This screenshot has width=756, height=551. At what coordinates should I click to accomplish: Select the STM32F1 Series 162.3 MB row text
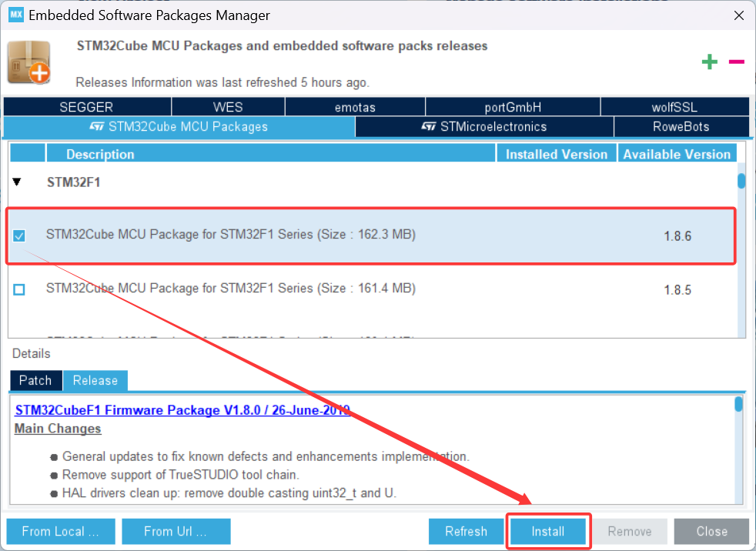click(x=231, y=234)
